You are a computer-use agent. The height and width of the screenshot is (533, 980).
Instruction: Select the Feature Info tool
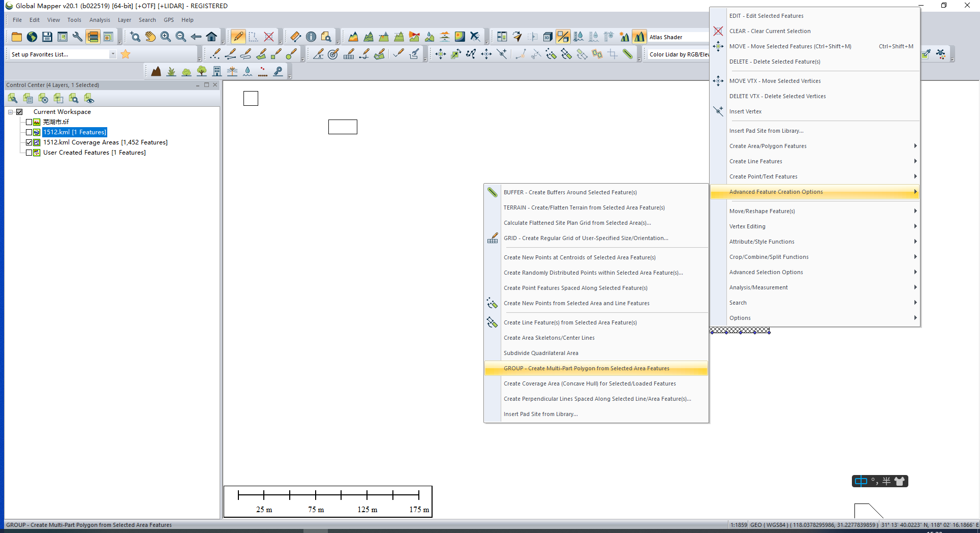[311, 37]
